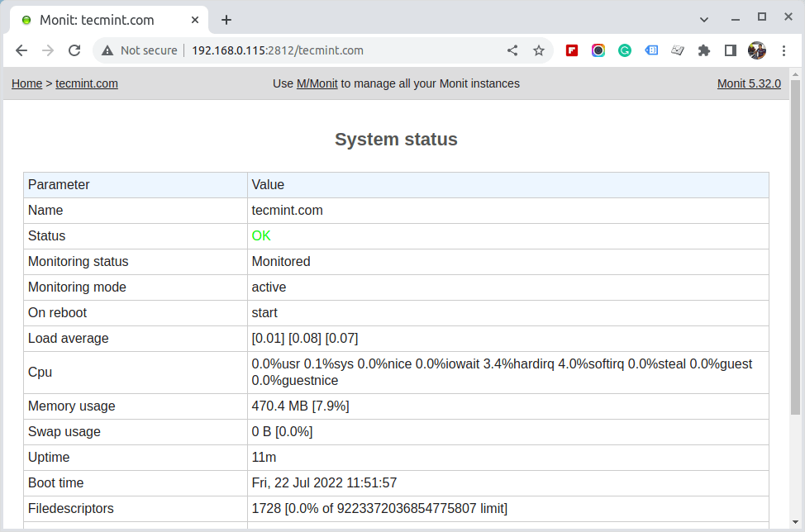Expand the tab search dropdown arrow
This screenshot has height=532, width=805.
pos(703,18)
